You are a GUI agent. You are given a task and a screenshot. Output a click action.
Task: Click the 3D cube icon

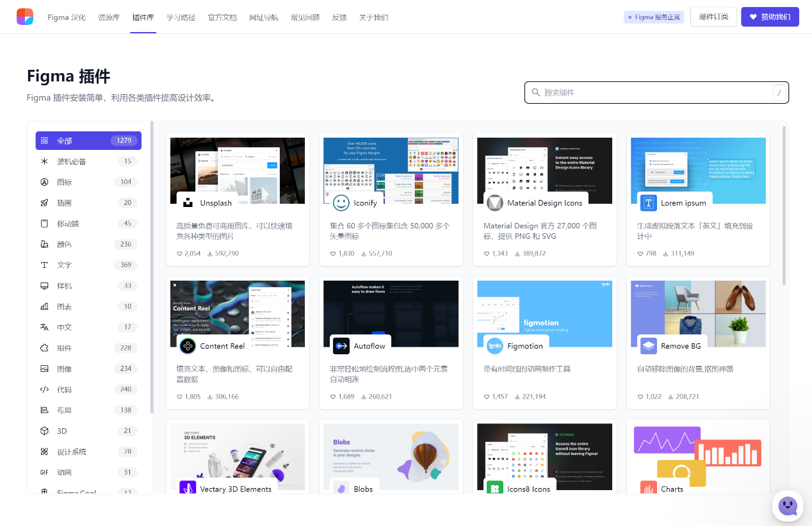(44, 431)
